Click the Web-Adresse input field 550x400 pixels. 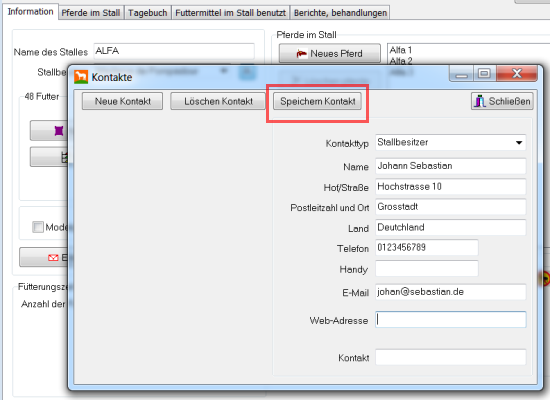click(450, 320)
